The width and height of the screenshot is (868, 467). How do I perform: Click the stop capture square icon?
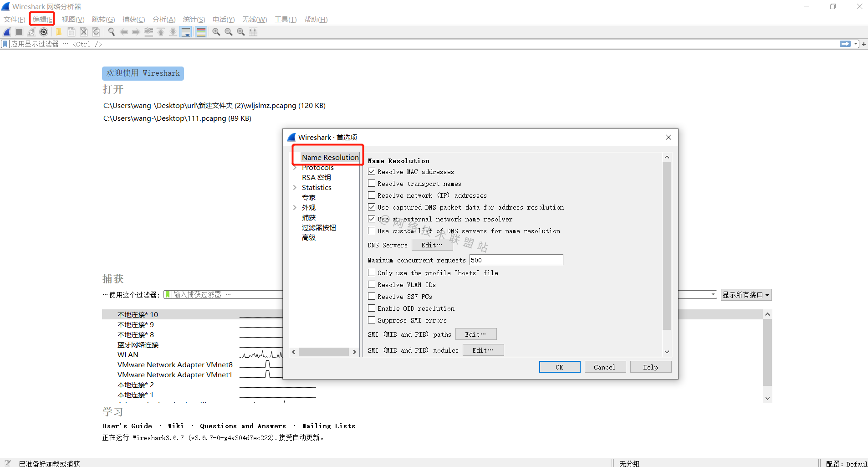coord(19,32)
